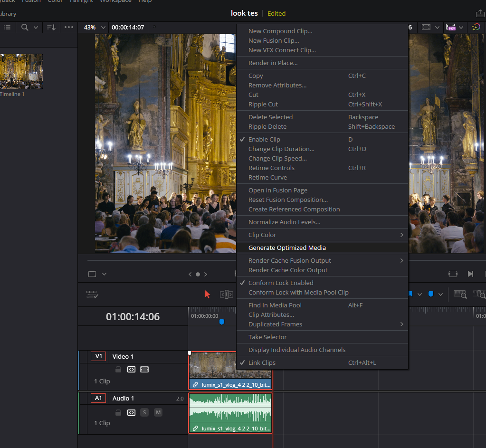Select the arrow Selection Mode tool

point(207,294)
